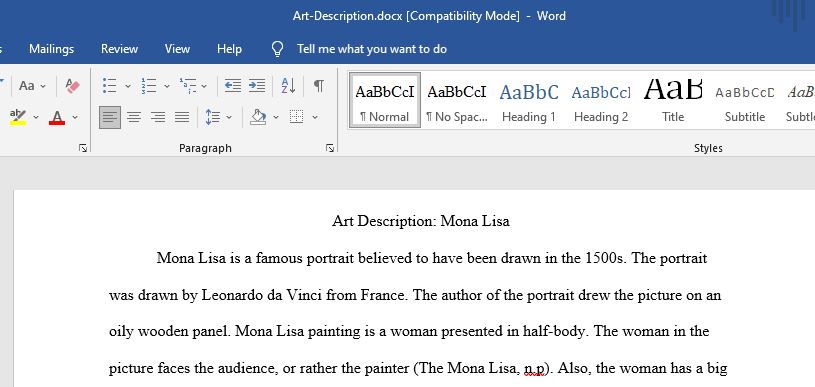Click Line and Paragraph Spacing icon
This screenshot has width=815, height=387.
pyautogui.click(x=213, y=117)
